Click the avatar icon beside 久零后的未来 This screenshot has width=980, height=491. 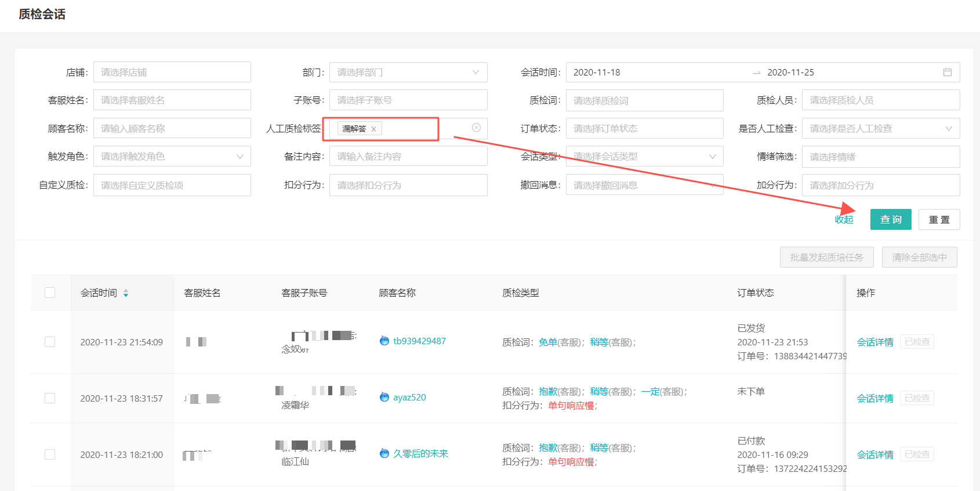coord(384,453)
